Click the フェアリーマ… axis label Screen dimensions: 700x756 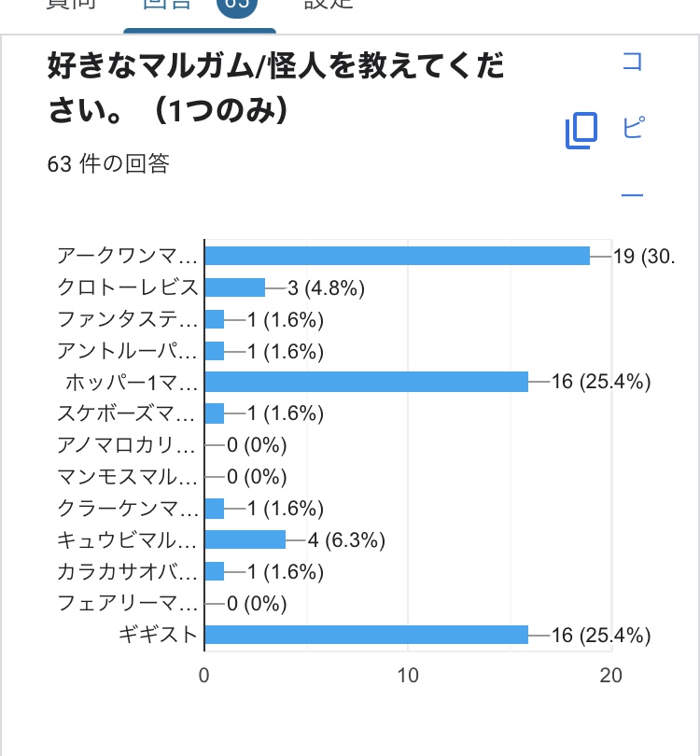(127, 604)
